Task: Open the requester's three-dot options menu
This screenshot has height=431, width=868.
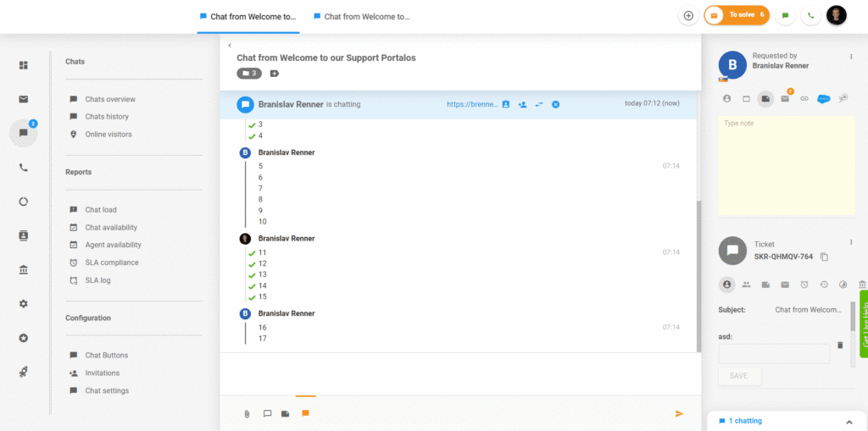Action: (851, 57)
